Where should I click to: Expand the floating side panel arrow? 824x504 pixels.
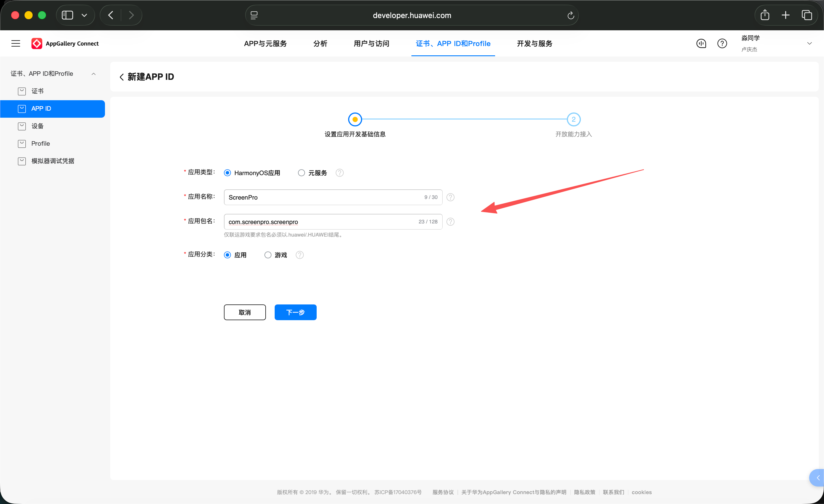pos(817,477)
